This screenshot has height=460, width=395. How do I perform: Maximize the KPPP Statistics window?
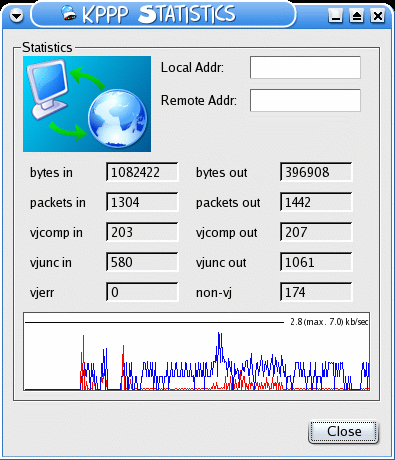[x=356, y=16]
